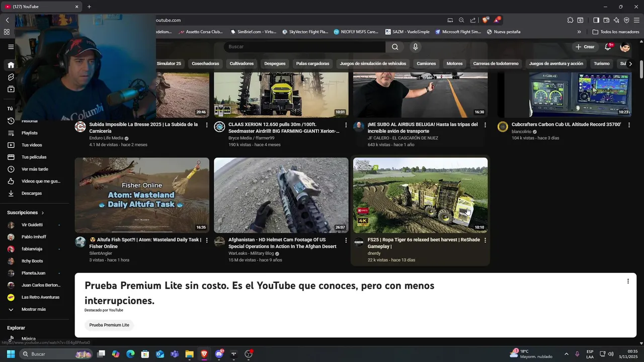This screenshot has height=362, width=644.
Task: Open options menu on Premium Lite banner
Action: pyautogui.click(x=628, y=282)
